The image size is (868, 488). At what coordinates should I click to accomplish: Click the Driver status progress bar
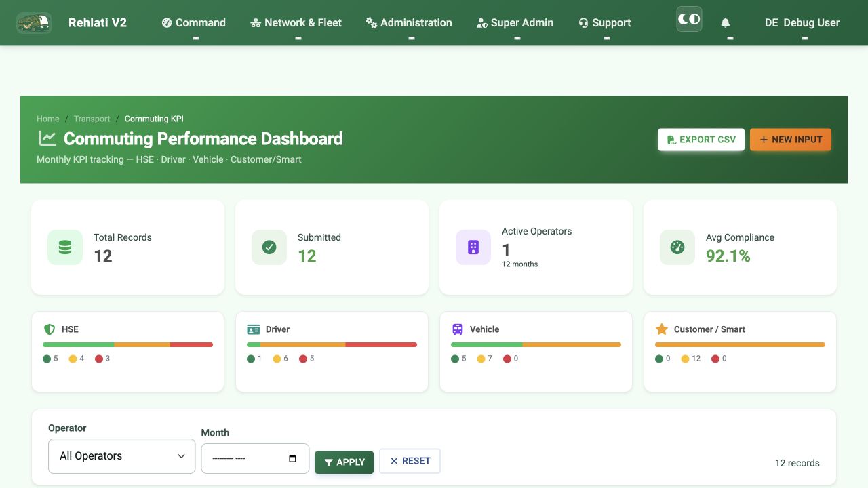tap(332, 345)
